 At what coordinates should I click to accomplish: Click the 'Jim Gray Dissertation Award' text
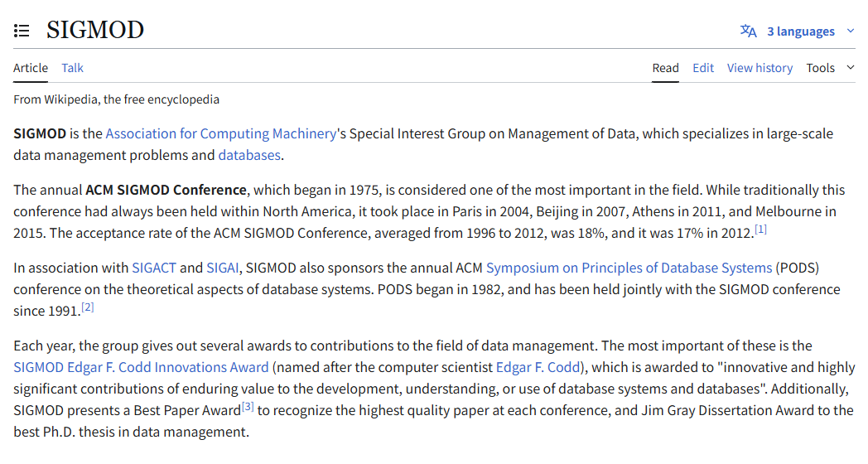point(728,411)
